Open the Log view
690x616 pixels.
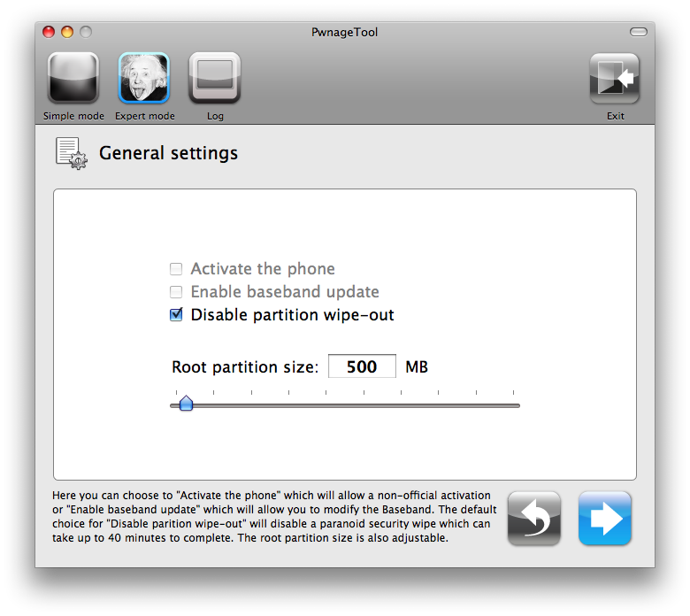pyautogui.click(x=215, y=78)
